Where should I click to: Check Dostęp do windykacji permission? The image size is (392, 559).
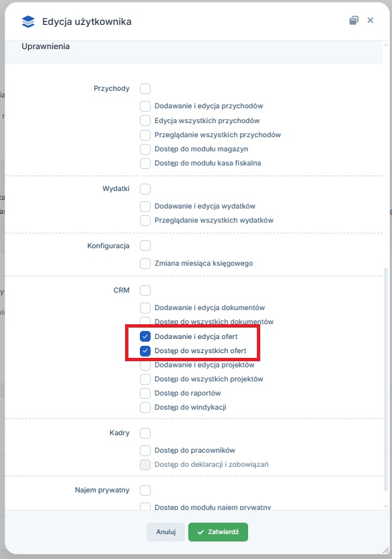tap(145, 407)
